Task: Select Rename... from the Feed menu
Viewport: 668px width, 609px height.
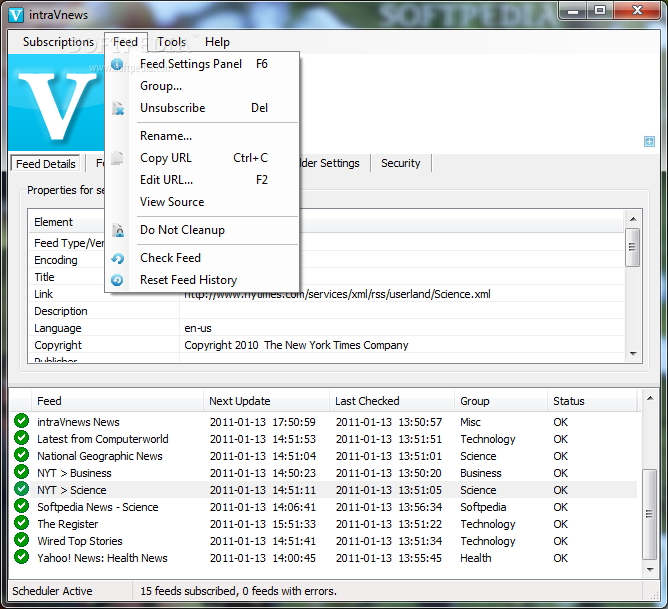Action: [x=202, y=136]
